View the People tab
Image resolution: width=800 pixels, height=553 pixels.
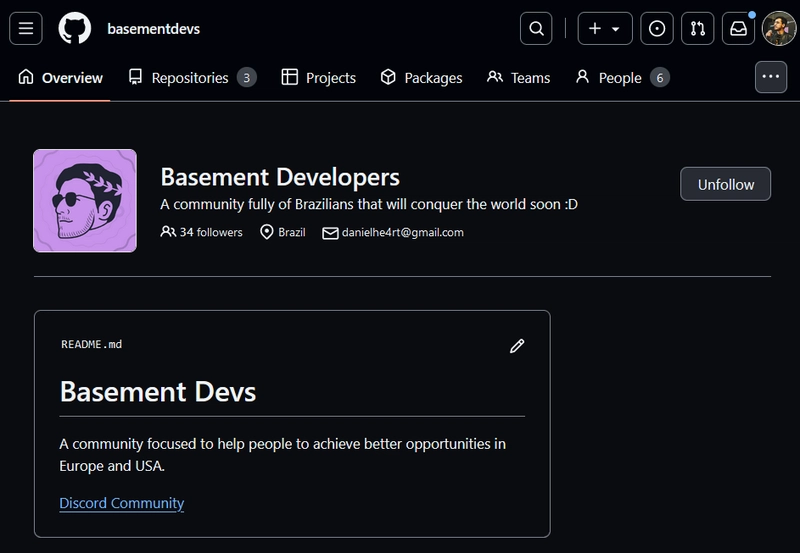pos(622,78)
